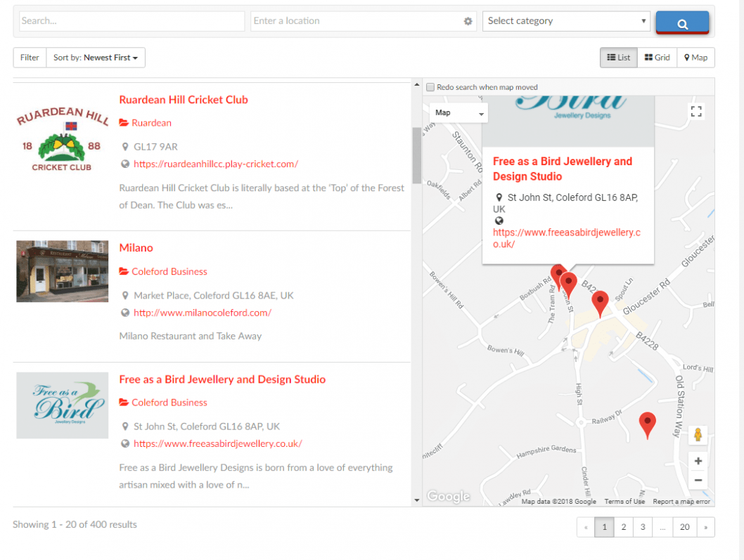The height and width of the screenshot is (560, 744).
Task: Go to results page 2
Action: coord(624,527)
